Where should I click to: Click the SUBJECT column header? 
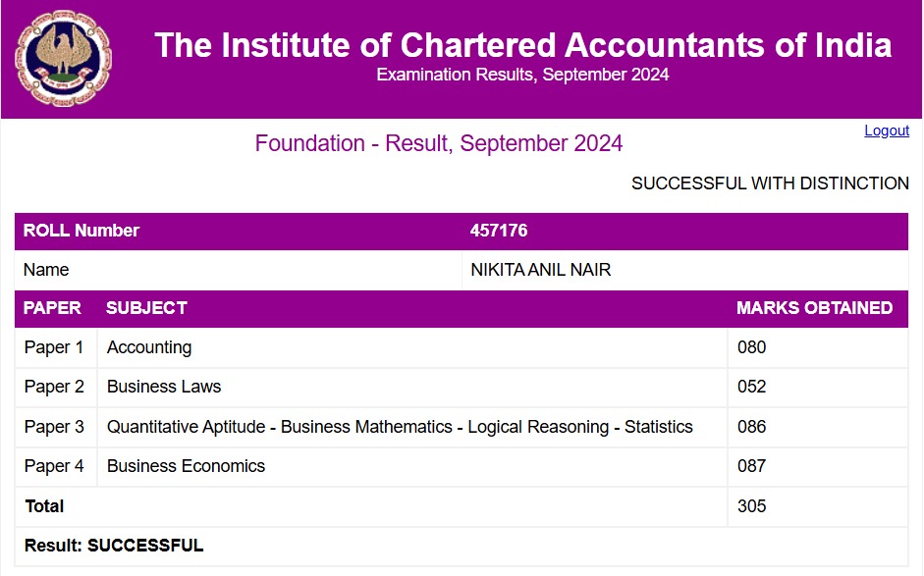point(146,308)
